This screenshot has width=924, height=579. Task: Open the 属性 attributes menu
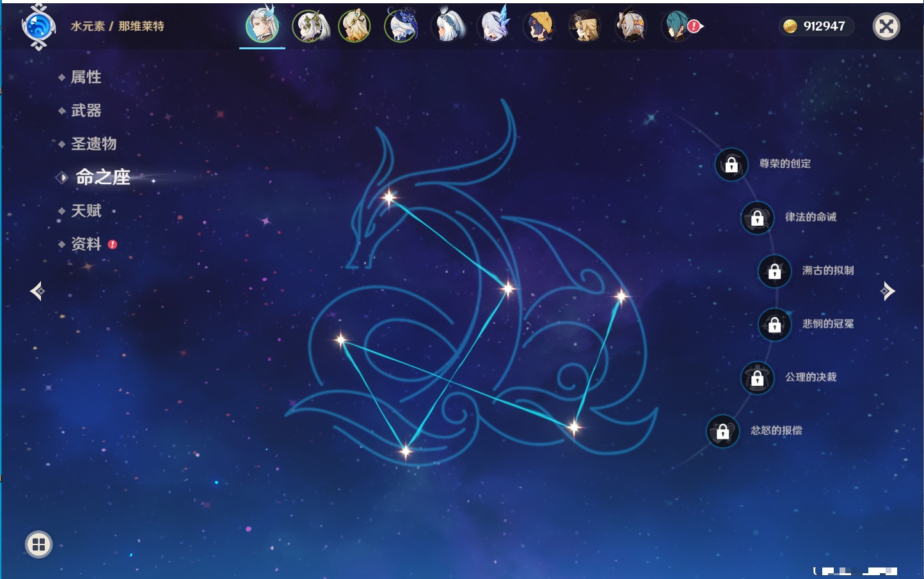[86, 77]
